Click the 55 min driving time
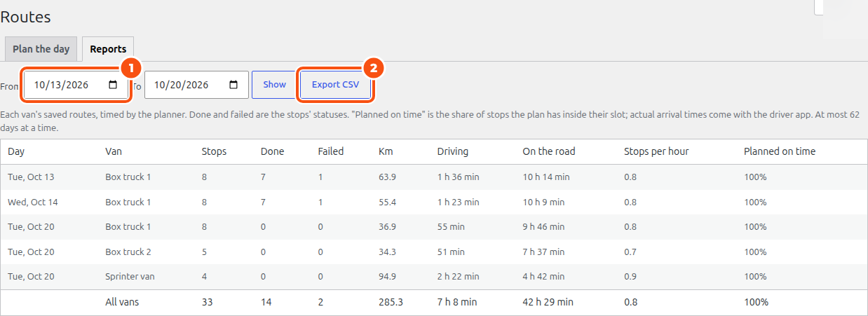Image resolution: width=868 pixels, height=316 pixels. tap(451, 227)
